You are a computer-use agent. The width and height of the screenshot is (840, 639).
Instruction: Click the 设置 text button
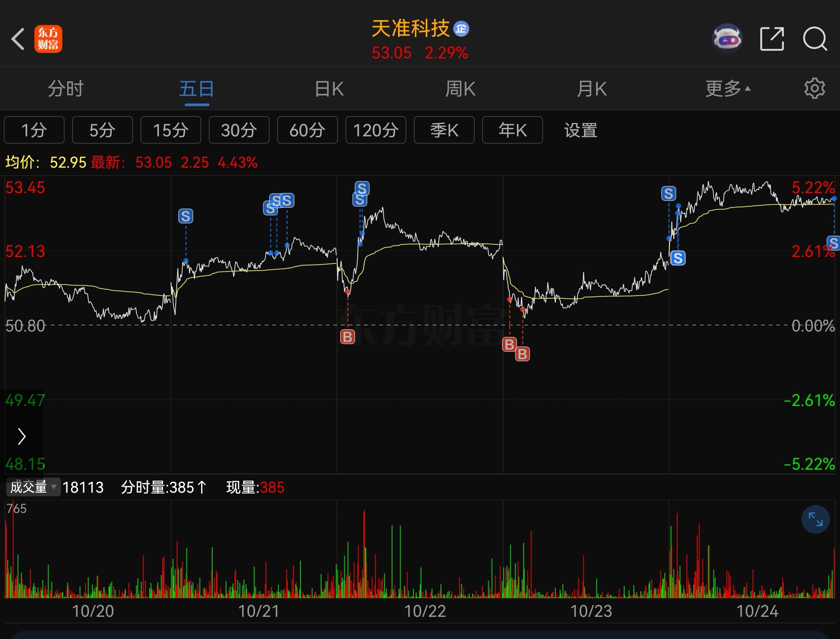(x=580, y=130)
